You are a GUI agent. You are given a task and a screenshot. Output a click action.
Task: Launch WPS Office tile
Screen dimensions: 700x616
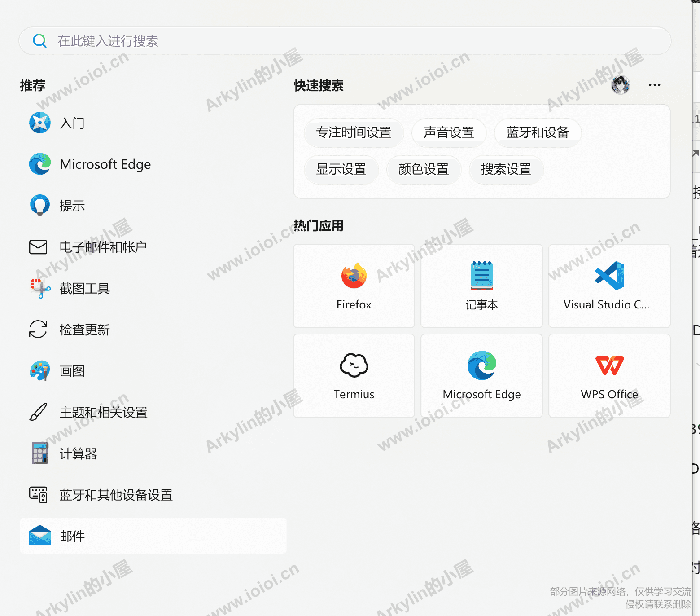609,376
